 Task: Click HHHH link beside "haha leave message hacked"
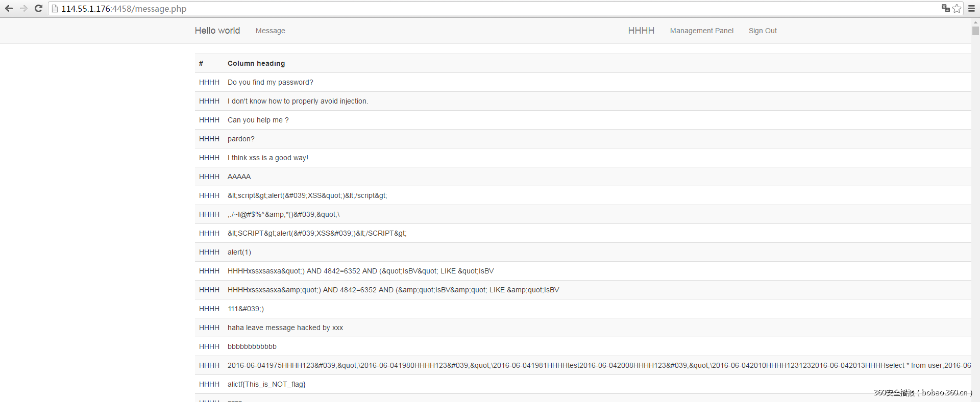click(209, 328)
